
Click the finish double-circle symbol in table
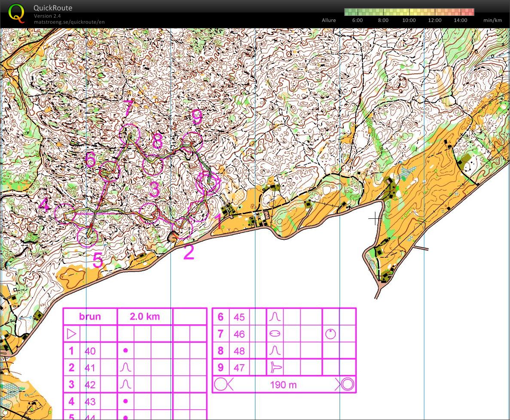pos(347,384)
